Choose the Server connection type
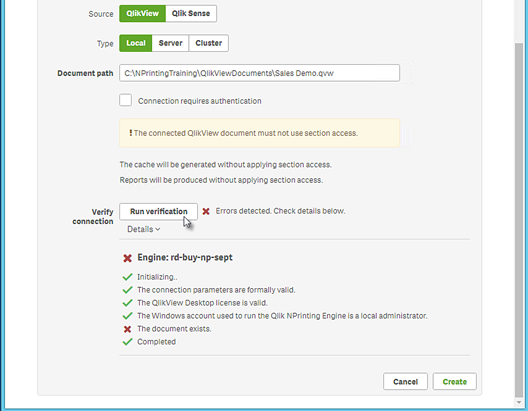This screenshot has width=528, height=411. 170,43
